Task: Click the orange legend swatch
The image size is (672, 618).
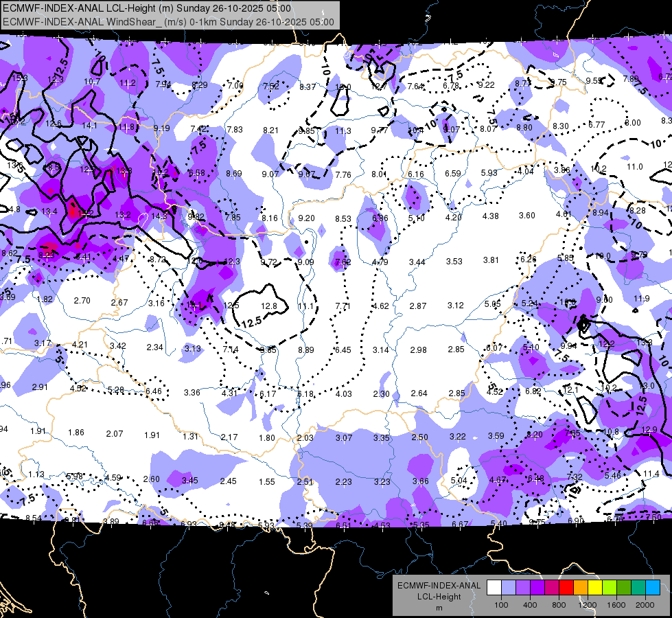Action: [581, 588]
